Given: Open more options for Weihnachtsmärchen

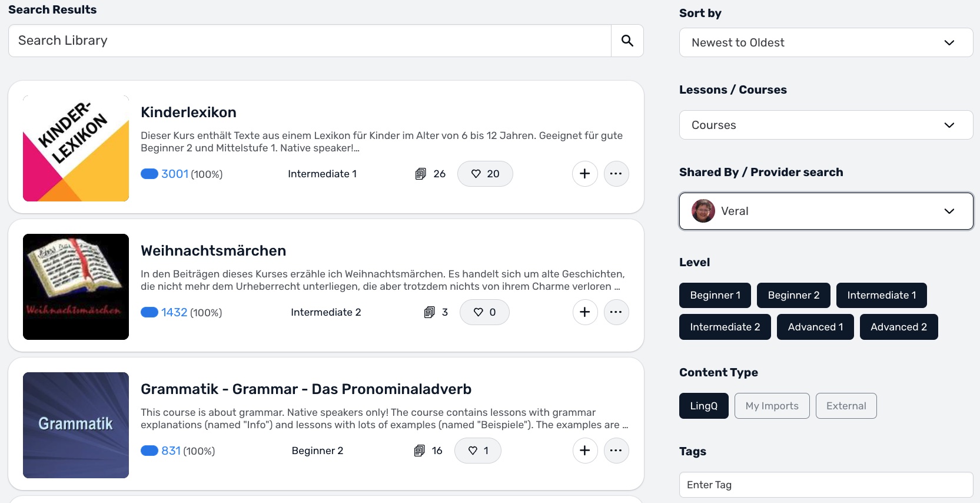Looking at the screenshot, I should tap(616, 312).
